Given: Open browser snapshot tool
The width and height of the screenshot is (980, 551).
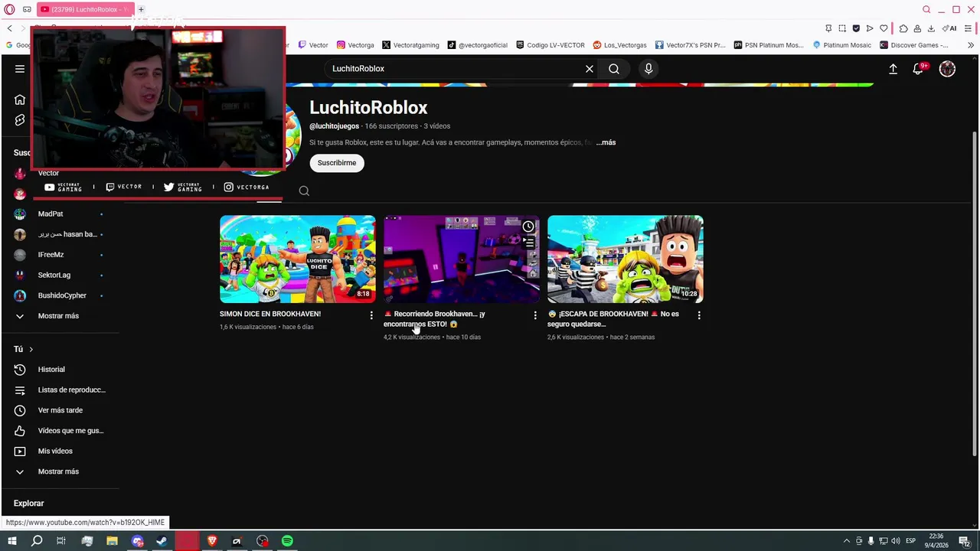Looking at the screenshot, I should pyautogui.click(x=842, y=28).
